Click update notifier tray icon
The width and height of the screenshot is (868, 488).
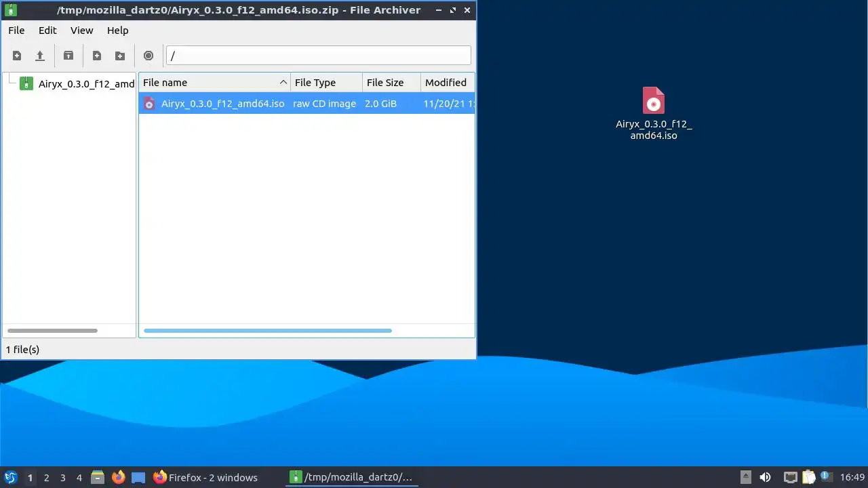[825, 476]
